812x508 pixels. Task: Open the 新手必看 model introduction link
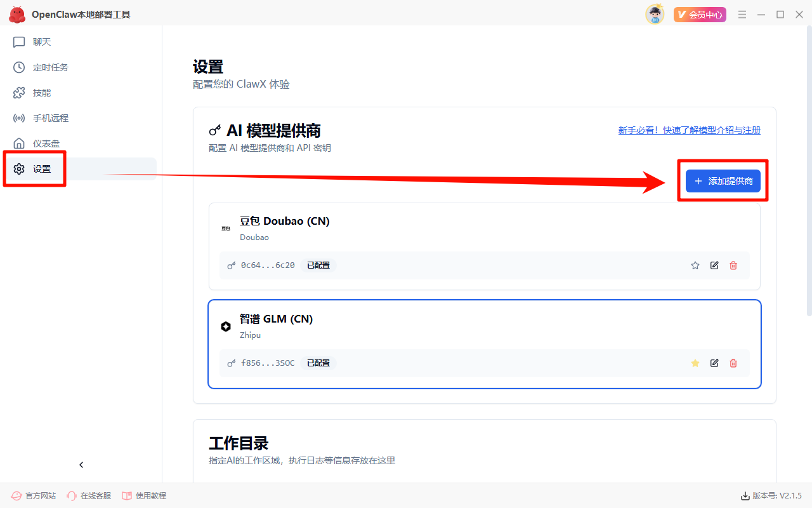pyautogui.click(x=689, y=130)
